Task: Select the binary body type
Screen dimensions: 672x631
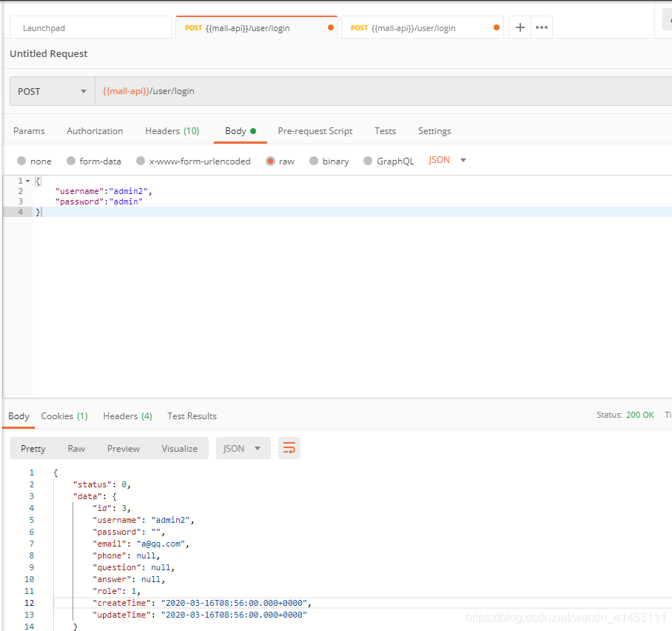Action: point(329,161)
